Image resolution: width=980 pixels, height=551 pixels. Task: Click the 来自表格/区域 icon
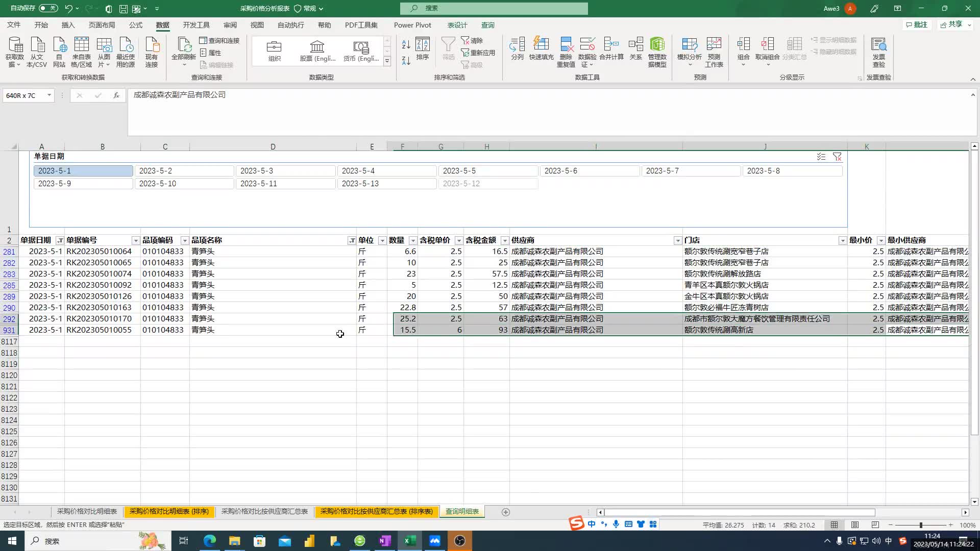pyautogui.click(x=81, y=52)
